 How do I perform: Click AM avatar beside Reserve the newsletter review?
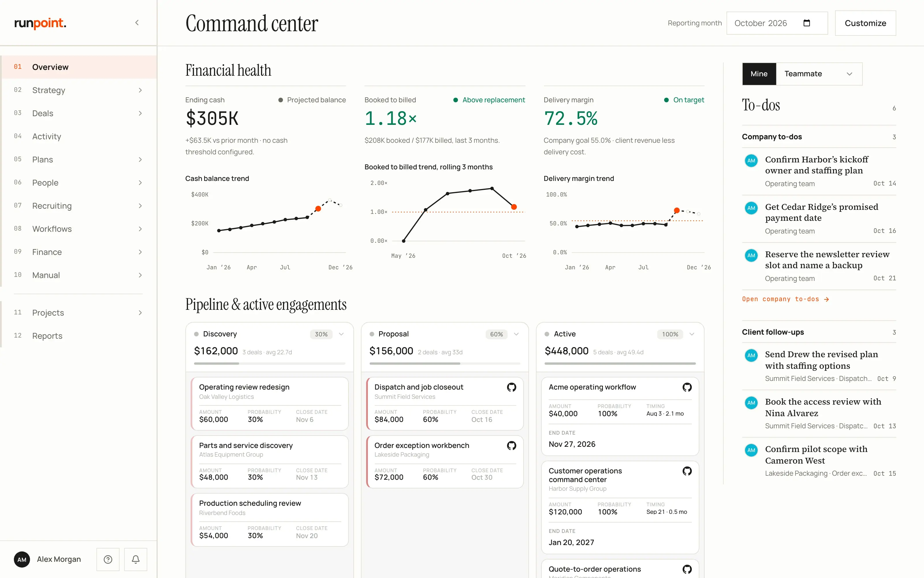pos(751,255)
